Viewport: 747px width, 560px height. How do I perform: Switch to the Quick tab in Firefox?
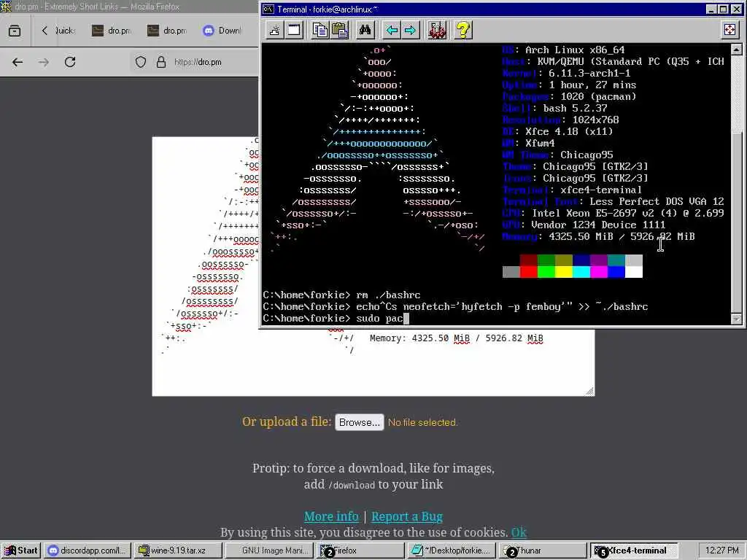click(65, 31)
